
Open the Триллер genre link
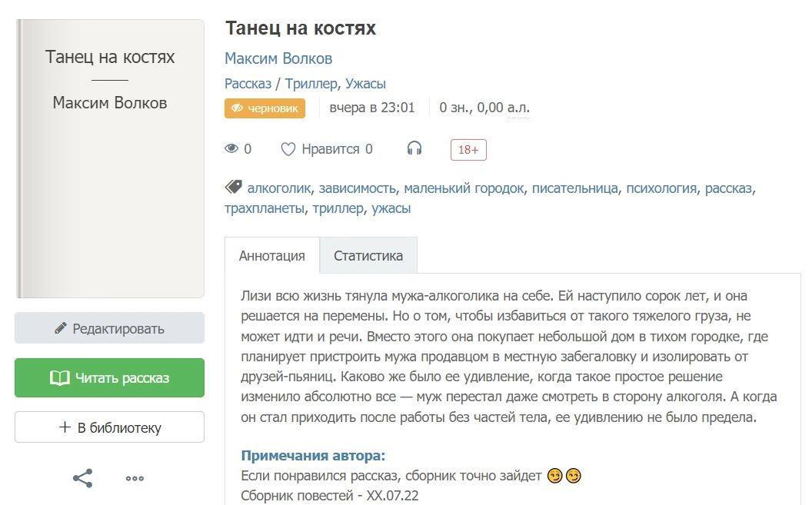311,84
